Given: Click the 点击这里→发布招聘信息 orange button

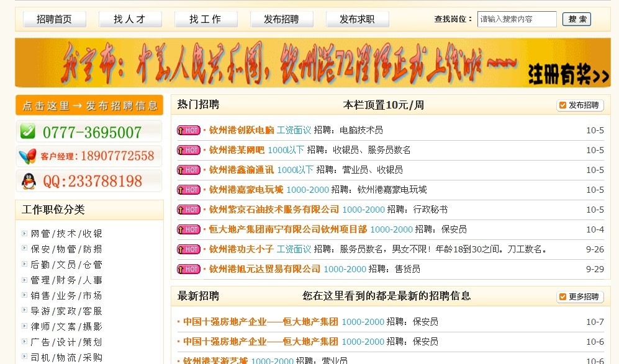Looking at the screenshot, I should pyautogui.click(x=89, y=105).
